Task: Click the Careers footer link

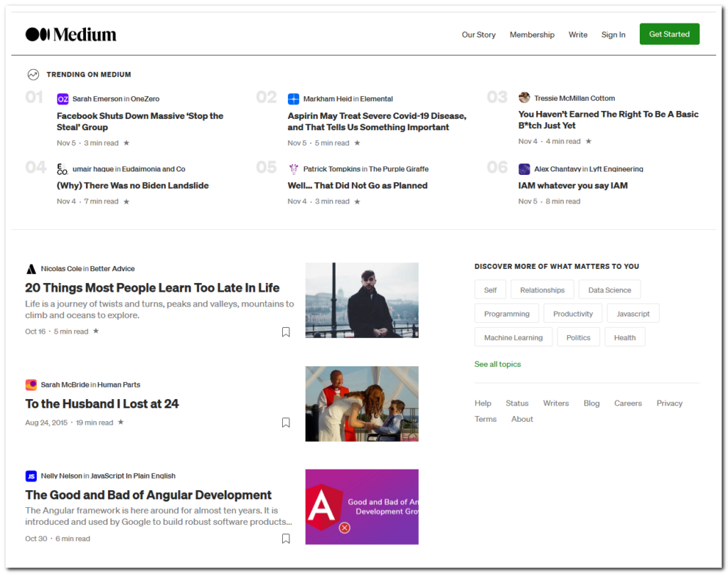Action: coord(628,403)
